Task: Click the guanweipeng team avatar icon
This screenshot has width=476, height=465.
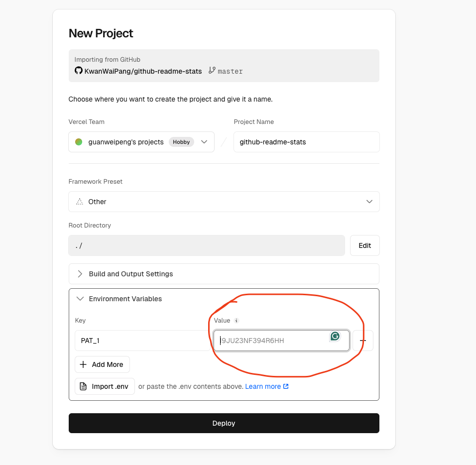Action: (79, 142)
